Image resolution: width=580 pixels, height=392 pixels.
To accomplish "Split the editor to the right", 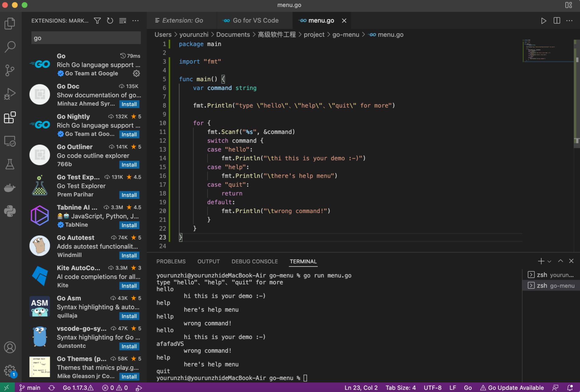I will click(x=557, y=21).
